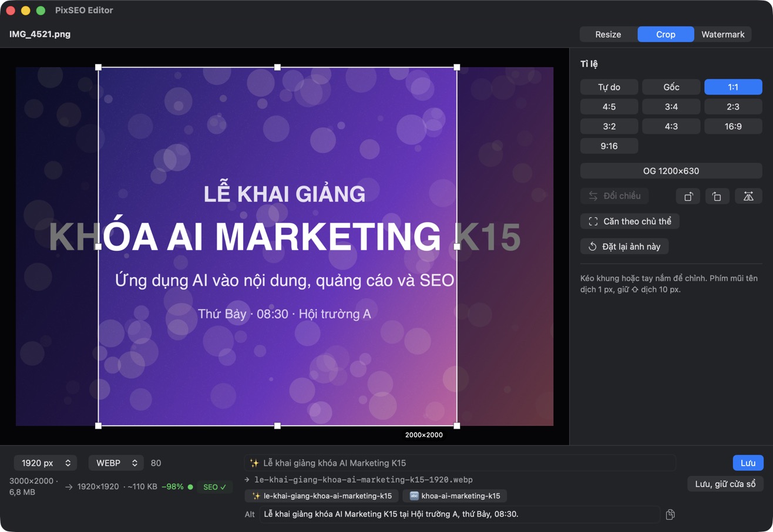Screen dimensions: 773x532
Task: Pick the 16:9 aspect ratio
Action: click(x=733, y=126)
